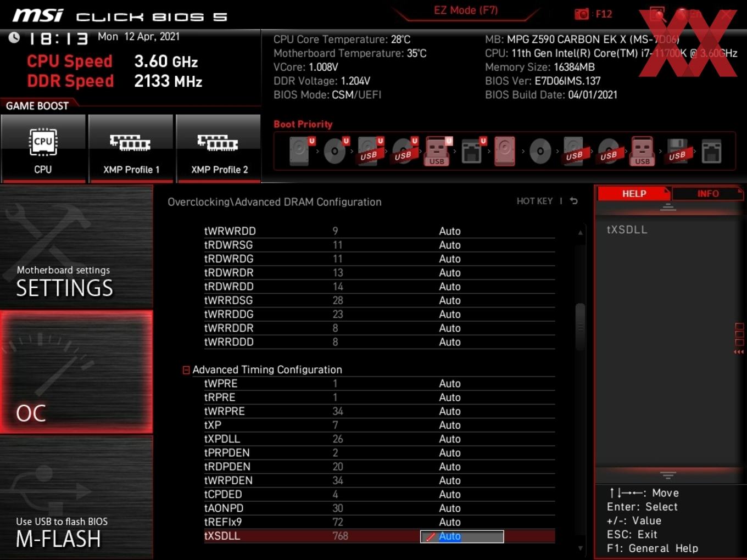Select the tWRRDDD setting row

379,342
